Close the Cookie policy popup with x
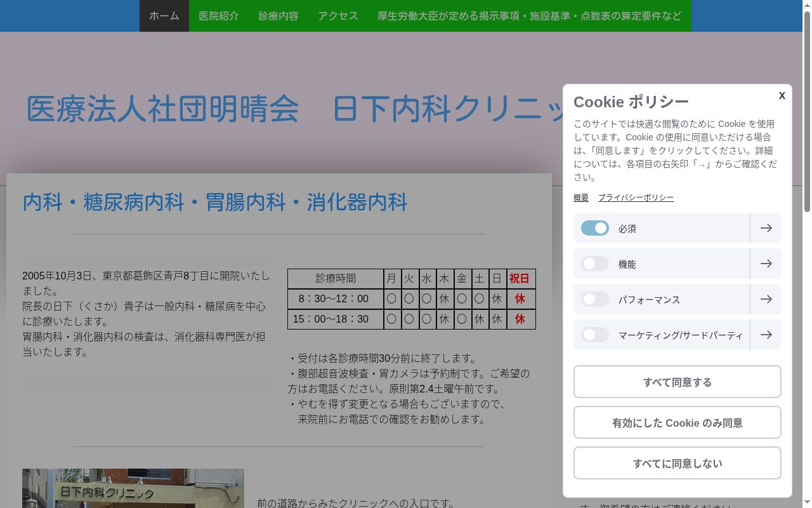This screenshot has width=812, height=508. point(782,95)
